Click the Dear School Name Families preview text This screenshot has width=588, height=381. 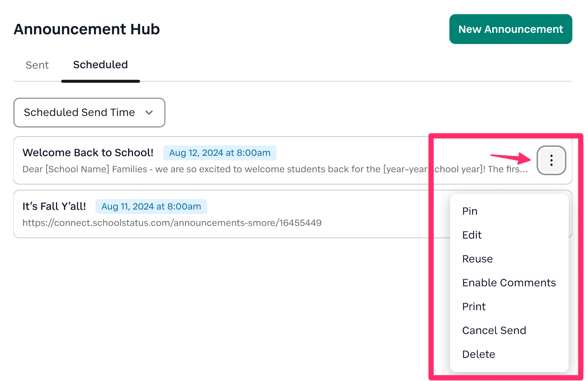tap(224, 169)
